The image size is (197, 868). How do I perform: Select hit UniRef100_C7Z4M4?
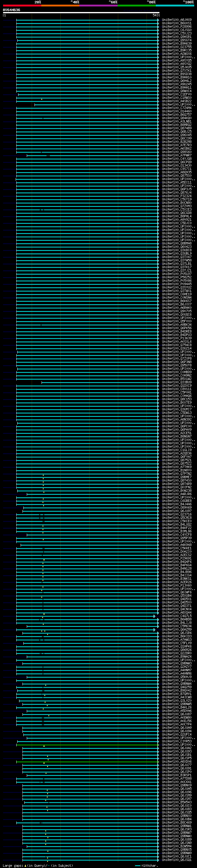177,108
